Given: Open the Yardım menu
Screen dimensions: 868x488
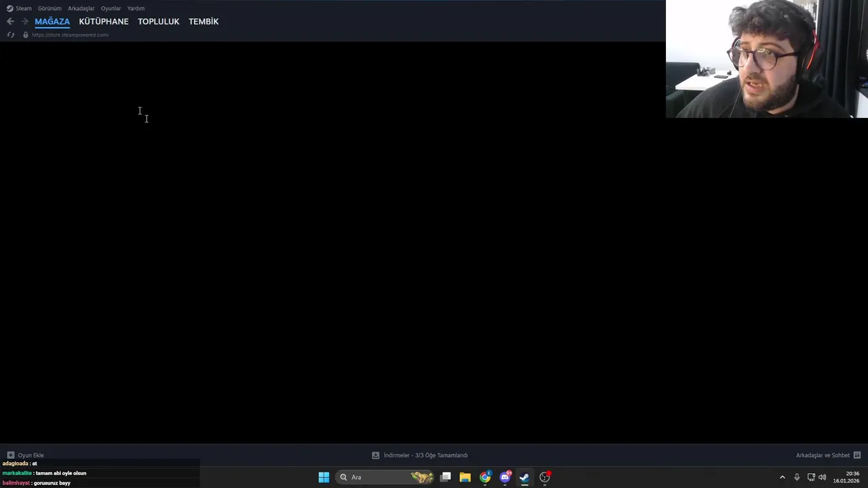Looking at the screenshot, I should pos(136,8).
